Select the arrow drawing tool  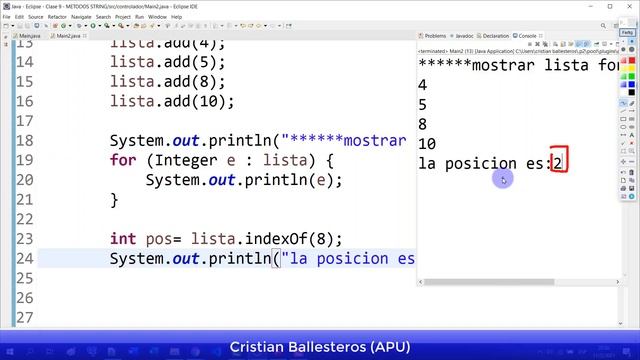(631, 111)
